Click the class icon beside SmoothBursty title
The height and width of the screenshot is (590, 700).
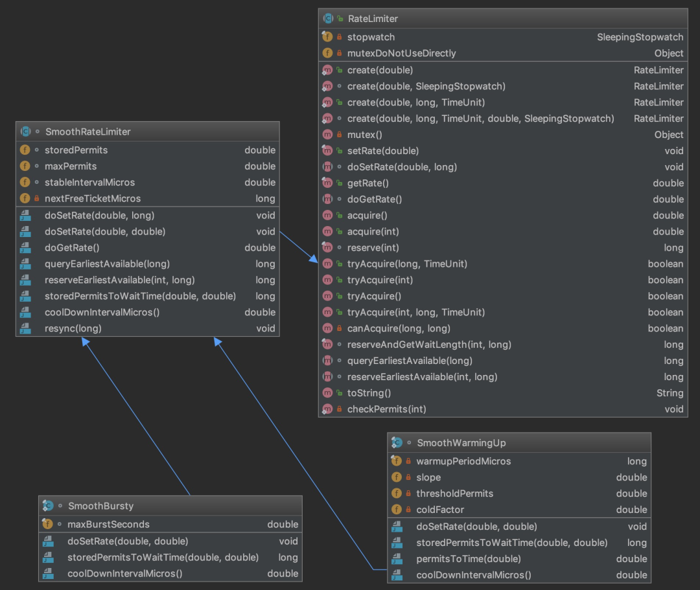coord(48,506)
